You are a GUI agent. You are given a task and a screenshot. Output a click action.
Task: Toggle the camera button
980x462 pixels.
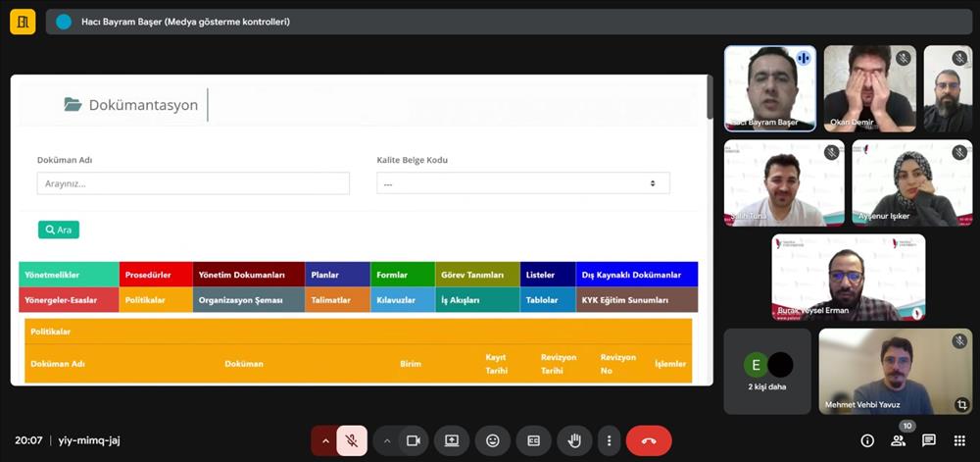414,441
